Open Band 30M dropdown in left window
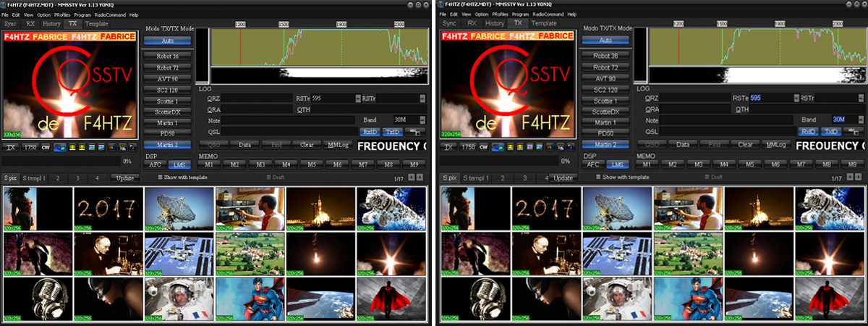Screen dimensions: 868x326 tap(422, 120)
